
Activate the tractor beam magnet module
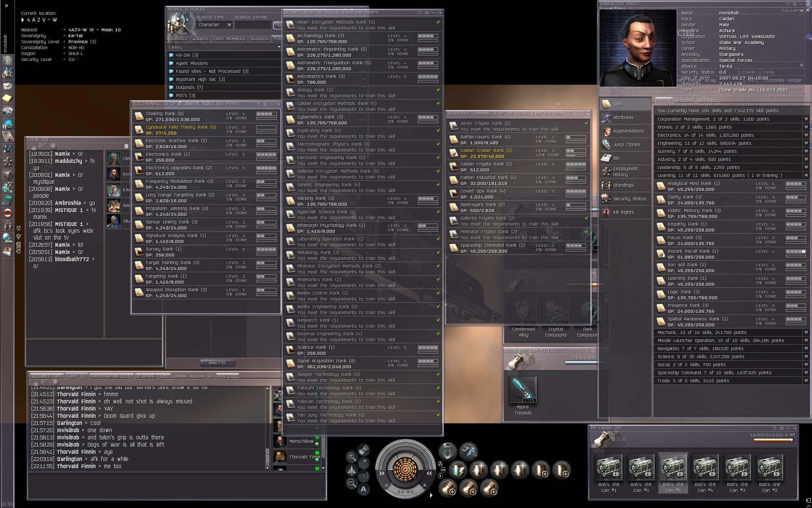pyautogui.click(x=447, y=451)
